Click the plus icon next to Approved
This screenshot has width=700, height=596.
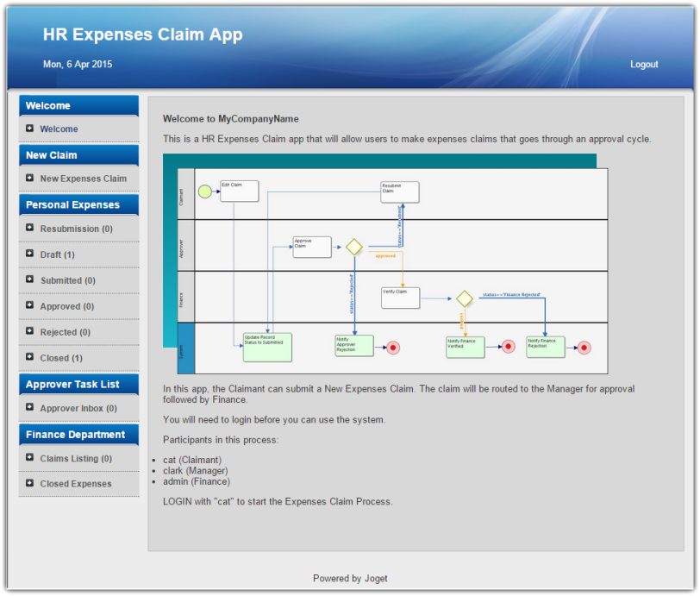click(x=30, y=306)
